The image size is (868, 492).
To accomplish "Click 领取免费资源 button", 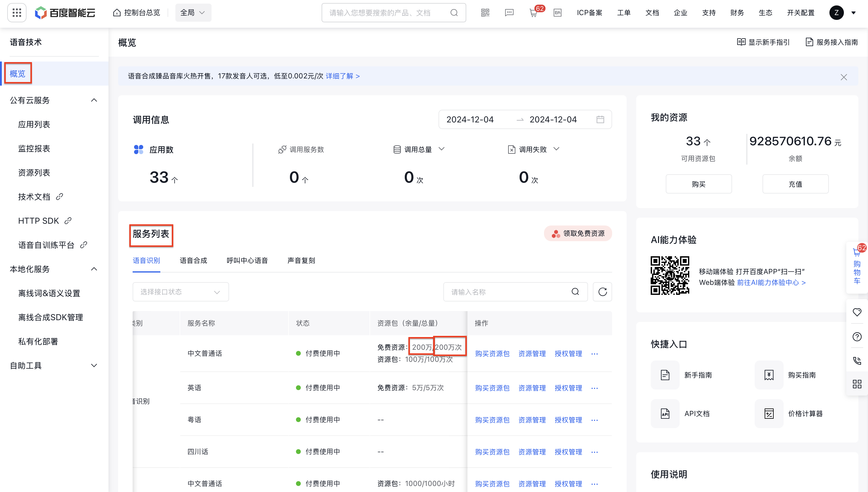I will pos(578,234).
